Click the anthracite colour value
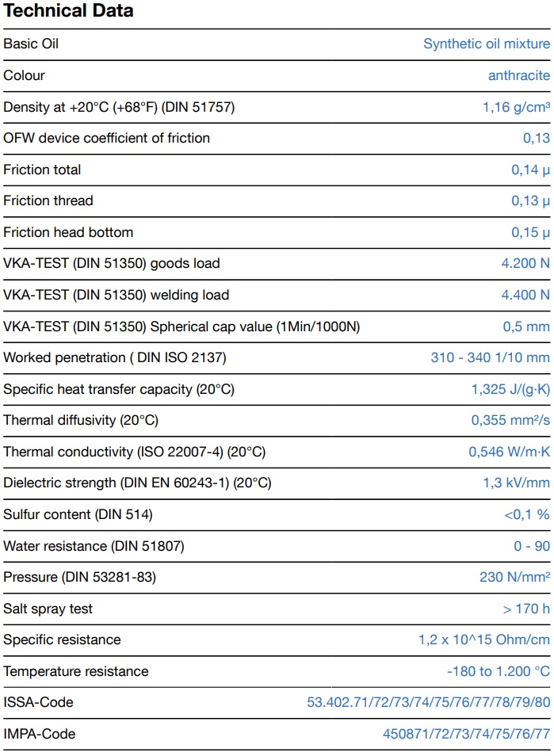Viewport: 554px width, 756px height. click(x=518, y=76)
